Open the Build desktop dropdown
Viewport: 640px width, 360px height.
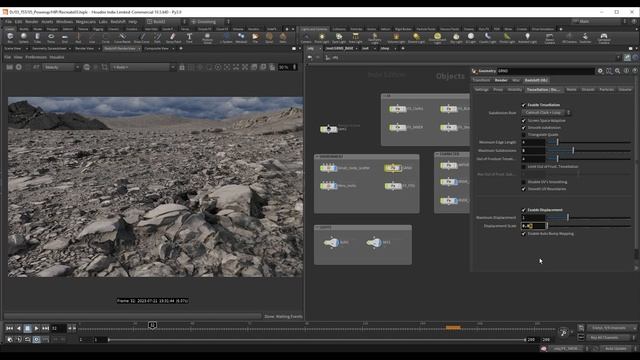point(167,22)
